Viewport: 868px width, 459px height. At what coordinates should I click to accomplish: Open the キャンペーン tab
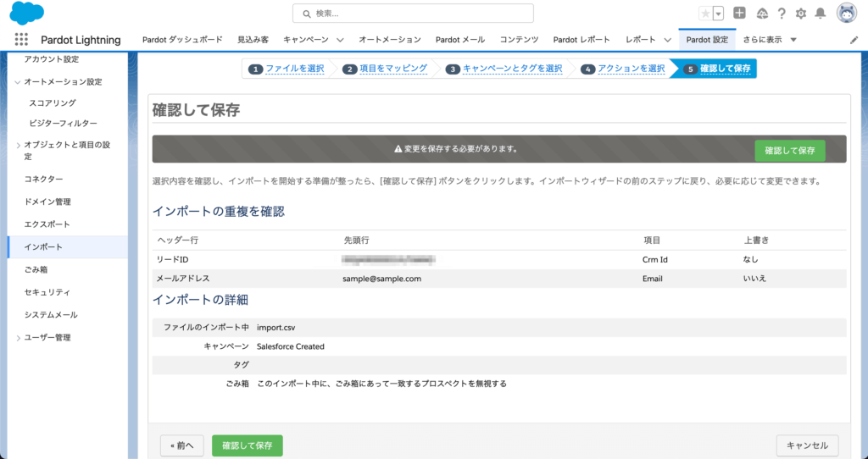[305, 40]
